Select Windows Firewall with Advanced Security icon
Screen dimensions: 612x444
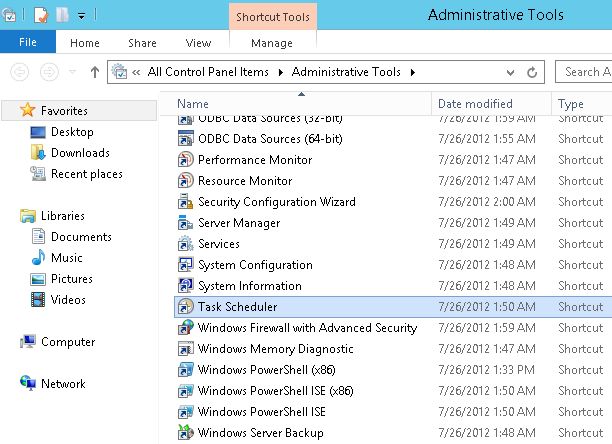click(185, 328)
